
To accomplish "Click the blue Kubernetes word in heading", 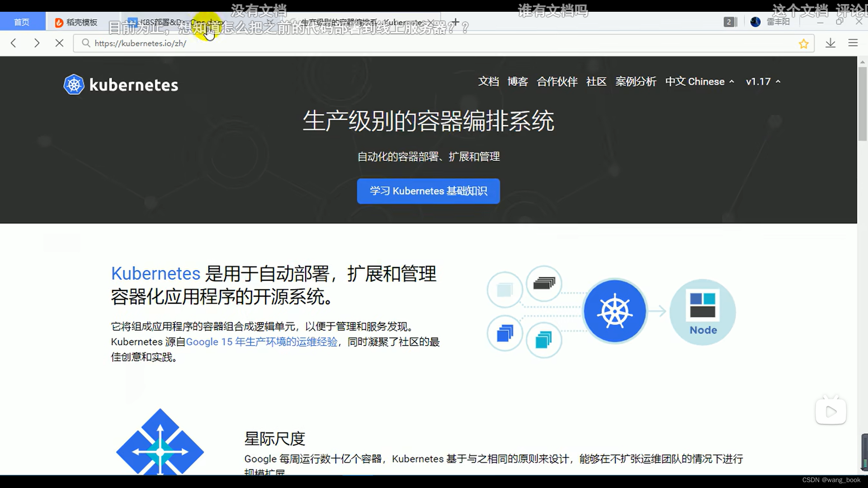I will (x=156, y=274).
